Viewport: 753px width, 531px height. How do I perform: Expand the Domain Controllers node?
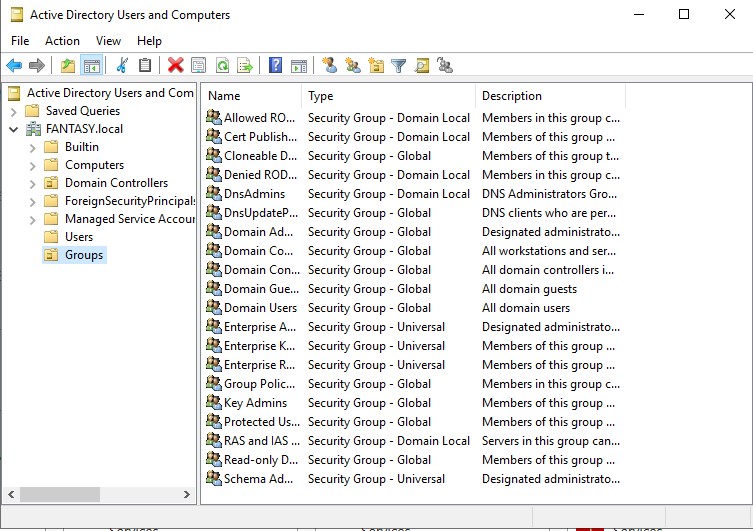(x=32, y=184)
